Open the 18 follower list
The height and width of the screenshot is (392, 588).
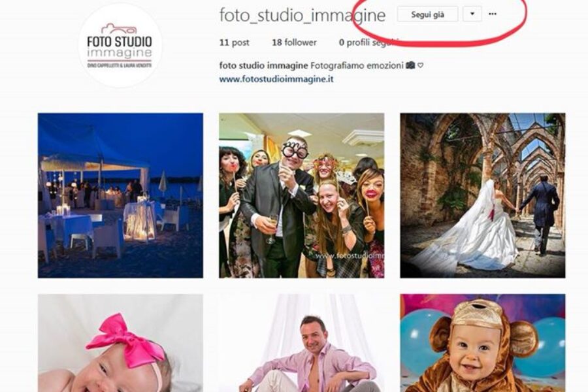click(x=295, y=42)
